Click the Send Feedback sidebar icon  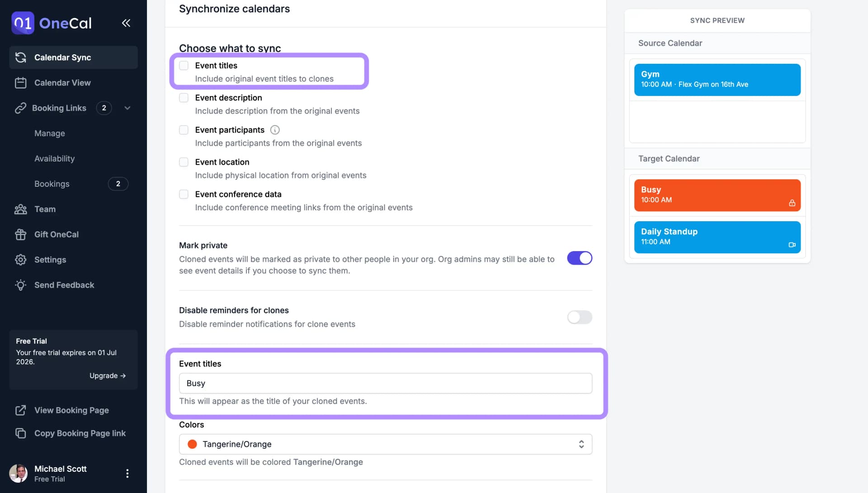click(21, 285)
